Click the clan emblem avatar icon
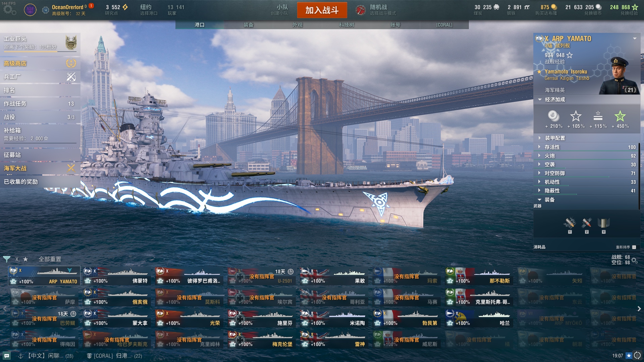 [30, 10]
